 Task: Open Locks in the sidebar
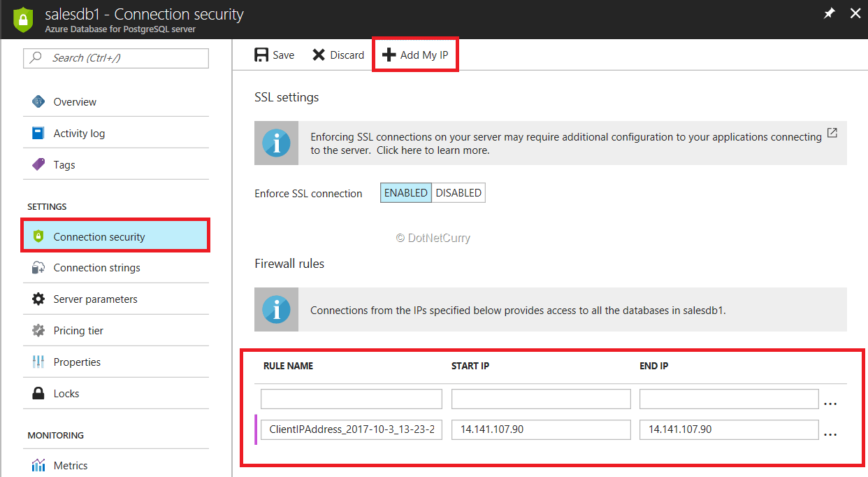[116, 393]
